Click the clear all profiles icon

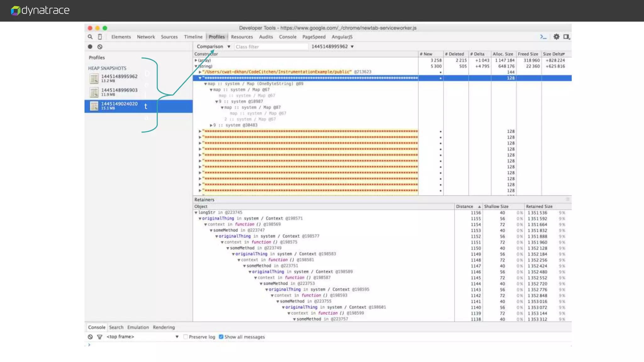click(100, 47)
